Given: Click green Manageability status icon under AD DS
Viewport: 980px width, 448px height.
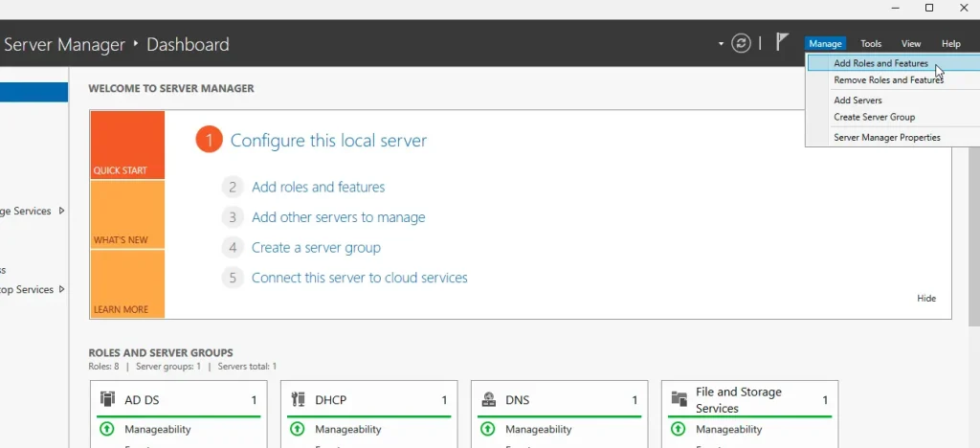Looking at the screenshot, I should [105, 430].
